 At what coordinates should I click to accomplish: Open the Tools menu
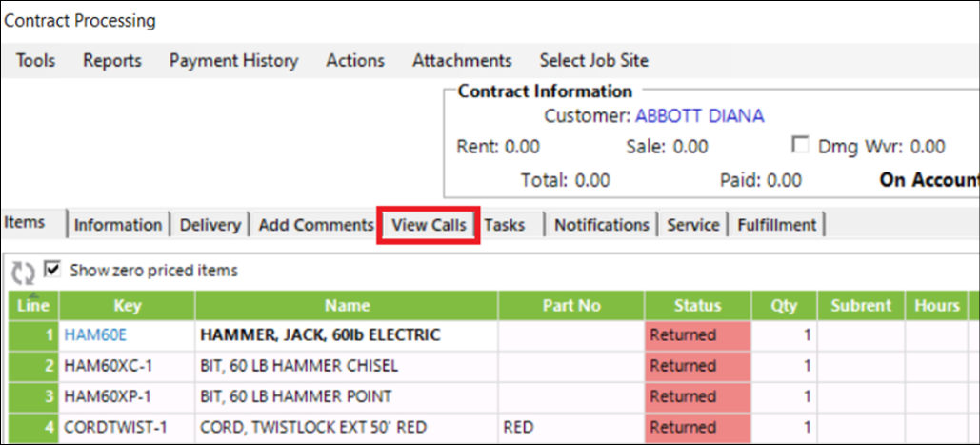click(36, 60)
